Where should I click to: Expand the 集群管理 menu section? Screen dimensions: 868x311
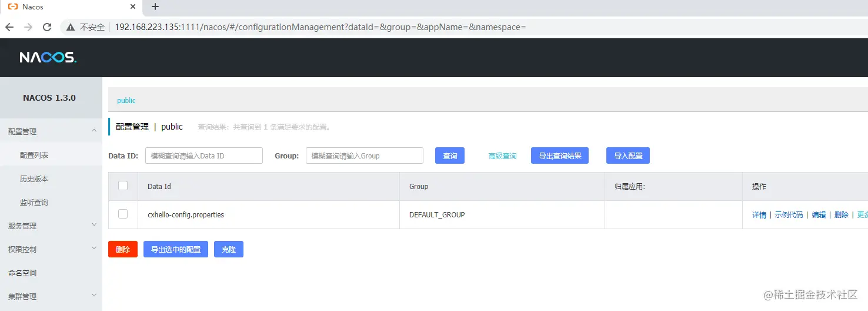pyautogui.click(x=51, y=296)
